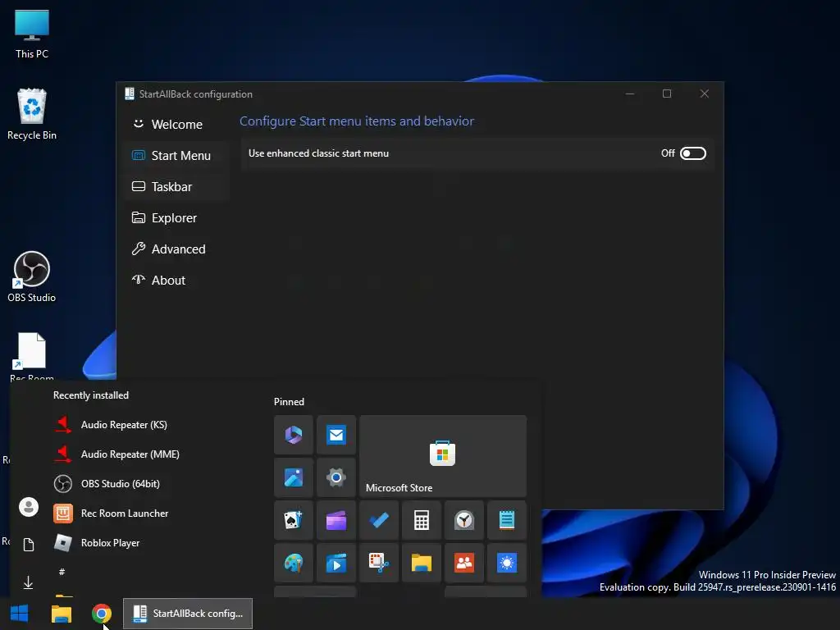Viewport: 840px width, 630px height.
Task: Click the StartAllBack config taskbar button
Action: (188, 614)
